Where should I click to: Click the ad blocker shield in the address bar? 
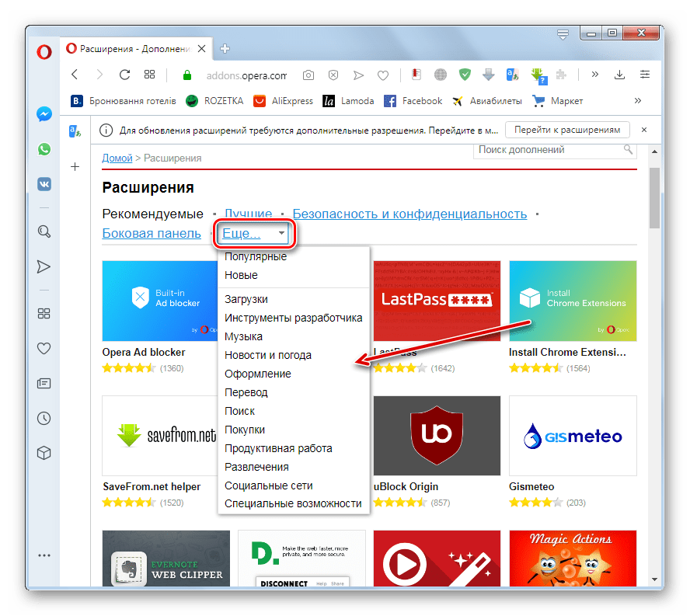click(x=333, y=75)
